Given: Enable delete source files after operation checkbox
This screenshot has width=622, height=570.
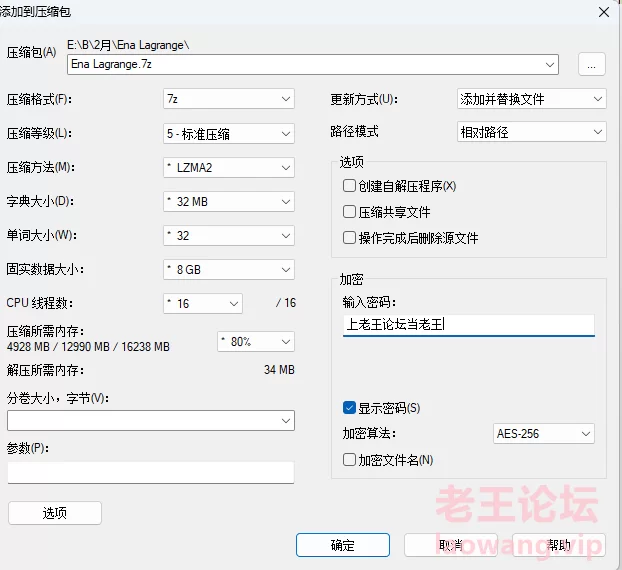Looking at the screenshot, I should click(x=349, y=238).
